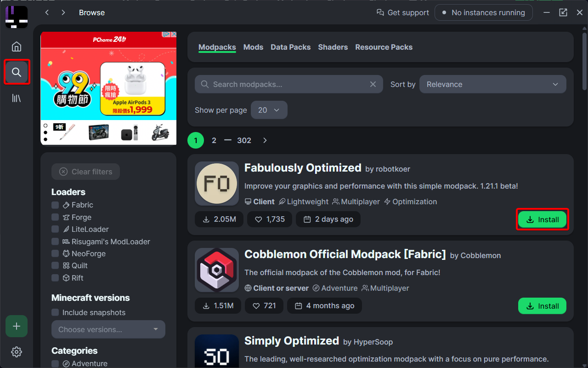Open the Library icon in sidebar
The image size is (588, 368).
coord(17,98)
